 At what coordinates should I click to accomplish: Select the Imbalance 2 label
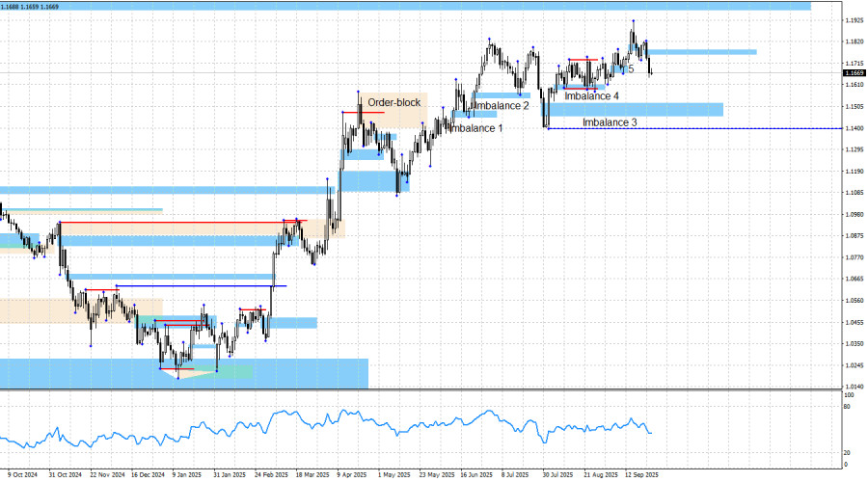(501, 105)
